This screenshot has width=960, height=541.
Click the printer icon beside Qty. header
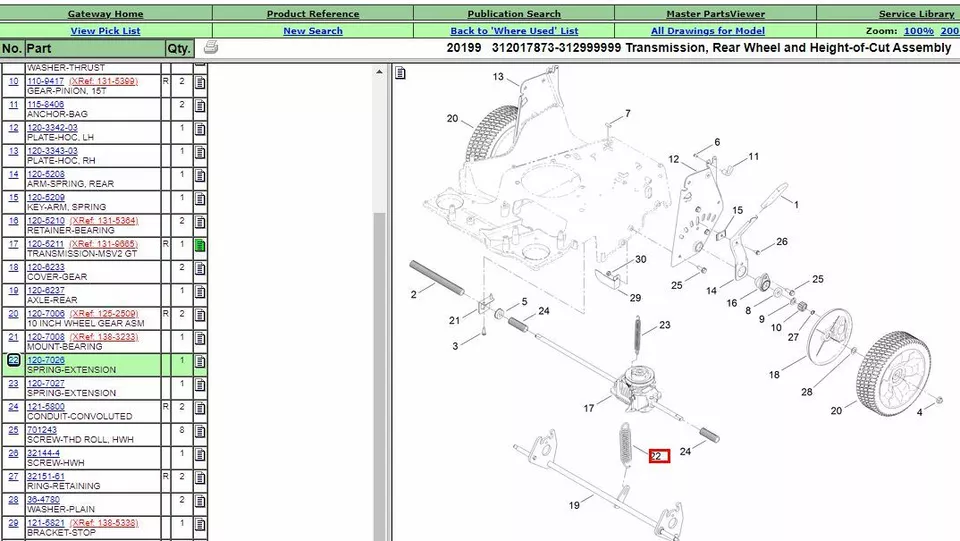point(210,48)
